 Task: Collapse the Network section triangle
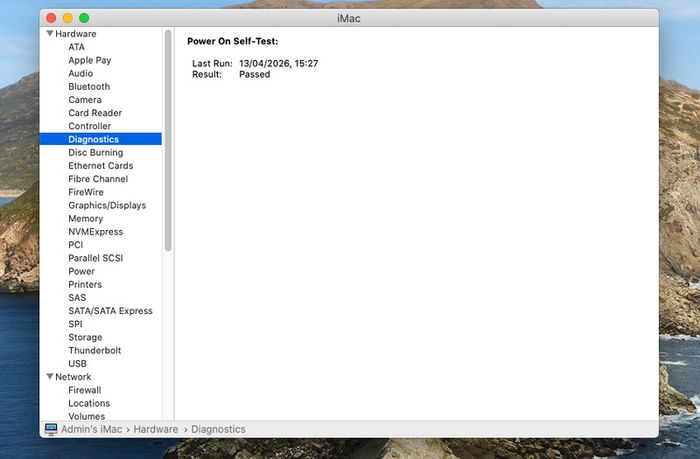coord(50,376)
